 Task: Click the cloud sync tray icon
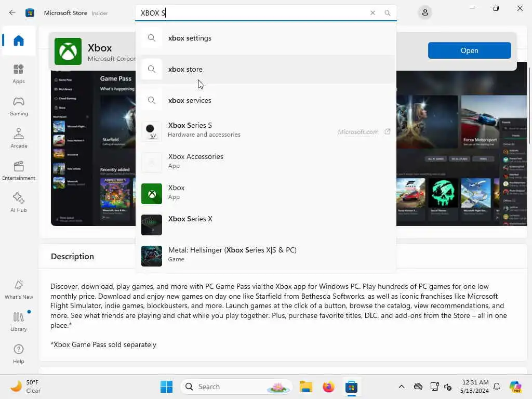tap(418, 387)
